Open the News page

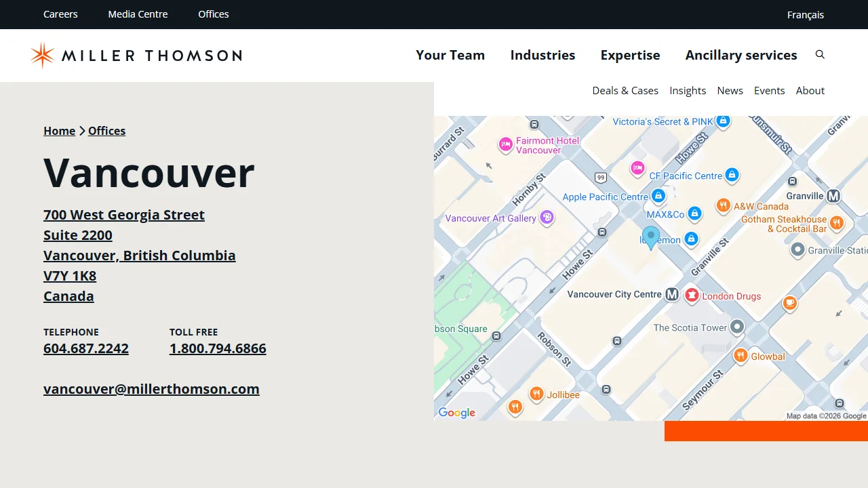[x=730, y=91]
